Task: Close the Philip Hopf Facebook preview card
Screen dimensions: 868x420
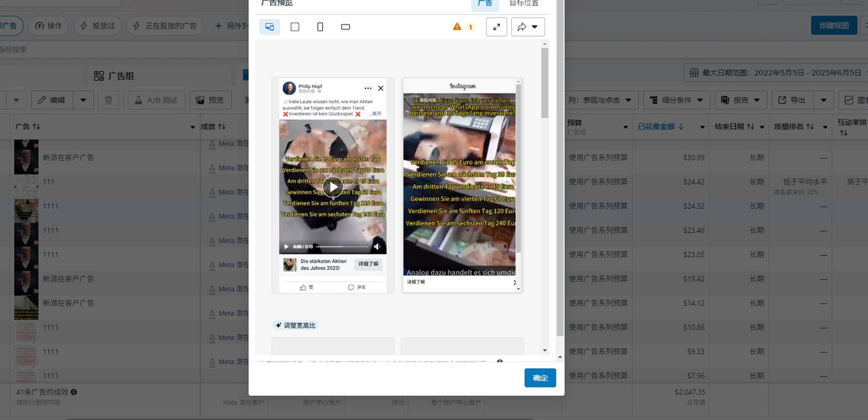Action: click(x=380, y=88)
